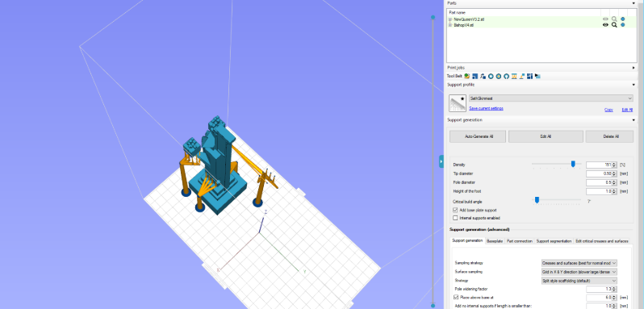Click the Save current settings link

coord(486,108)
